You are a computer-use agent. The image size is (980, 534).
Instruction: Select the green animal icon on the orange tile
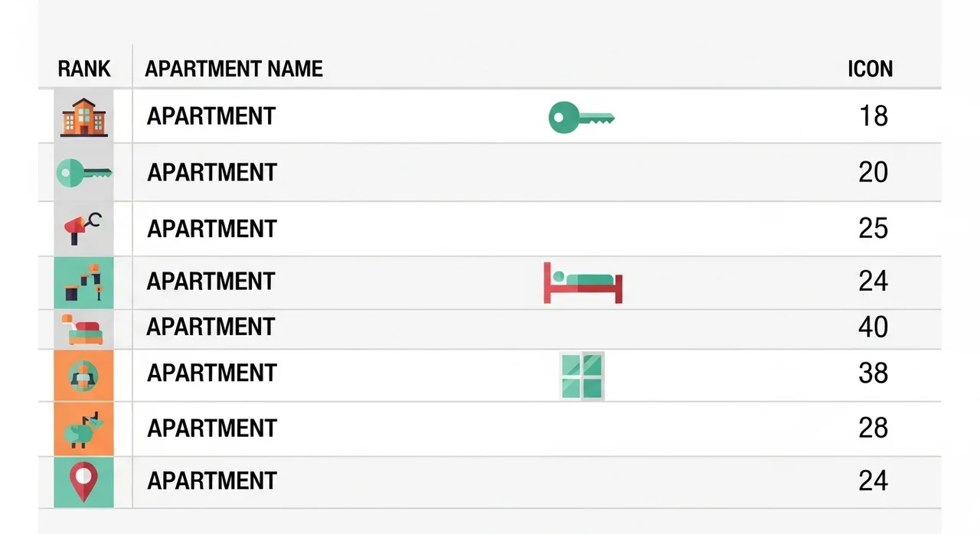pos(83,428)
